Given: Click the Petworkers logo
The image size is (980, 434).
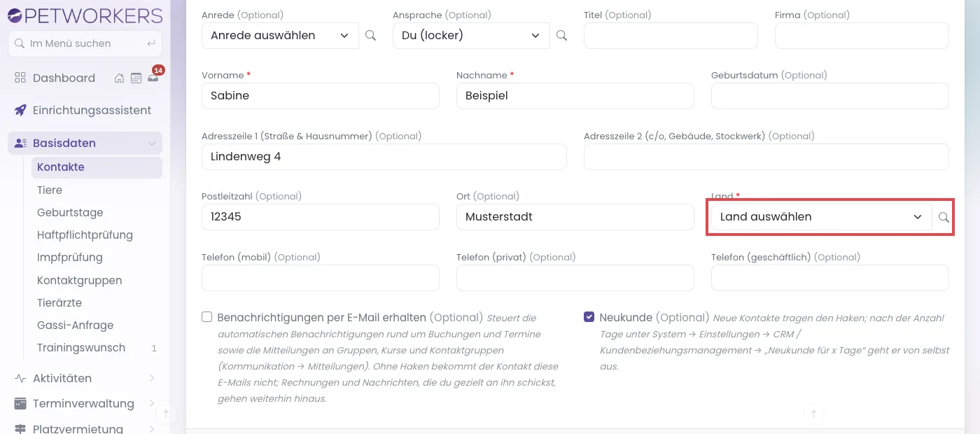Looking at the screenshot, I should coord(85,15).
